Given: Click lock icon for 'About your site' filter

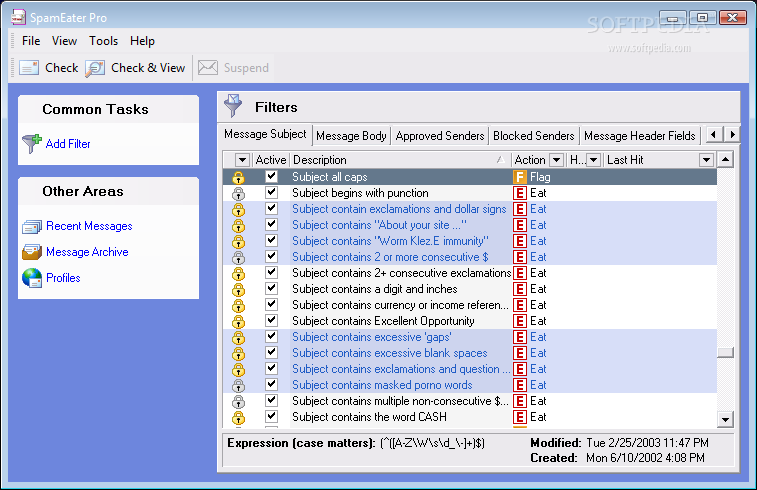Looking at the screenshot, I should coord(238,225).
